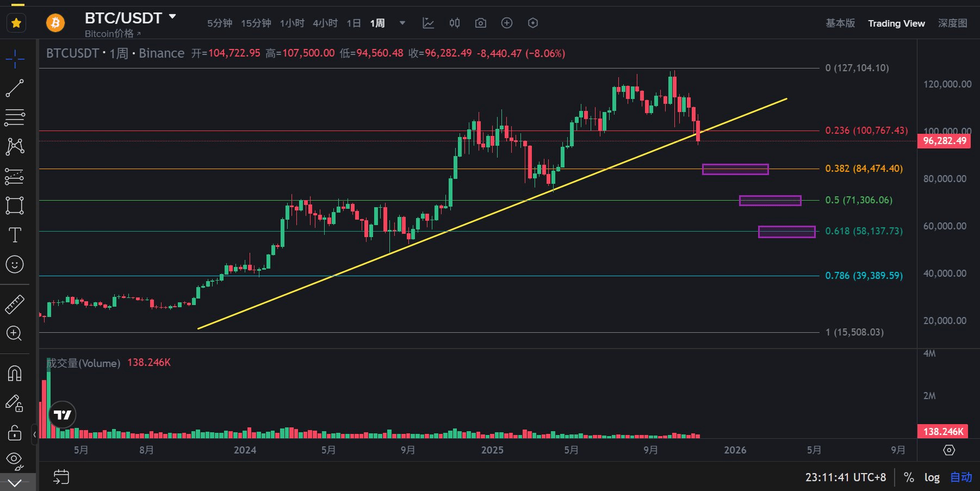Image resolution: width=980 pixels, height=491 pixels.
Task: Select the text annotation tool
Action: tap(15, 235)
